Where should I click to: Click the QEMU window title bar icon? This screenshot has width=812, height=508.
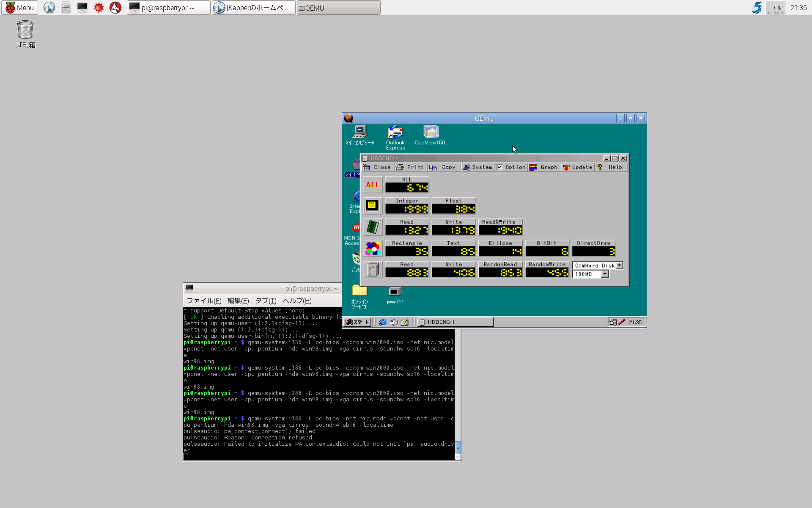point(348,118)
